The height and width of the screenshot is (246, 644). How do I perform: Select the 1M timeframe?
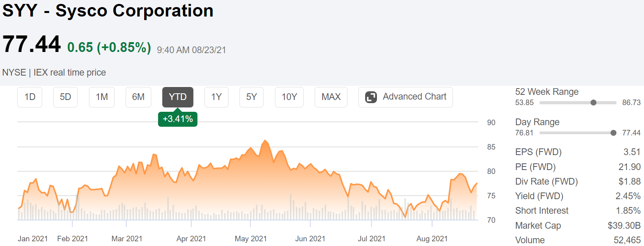[102, 96]
